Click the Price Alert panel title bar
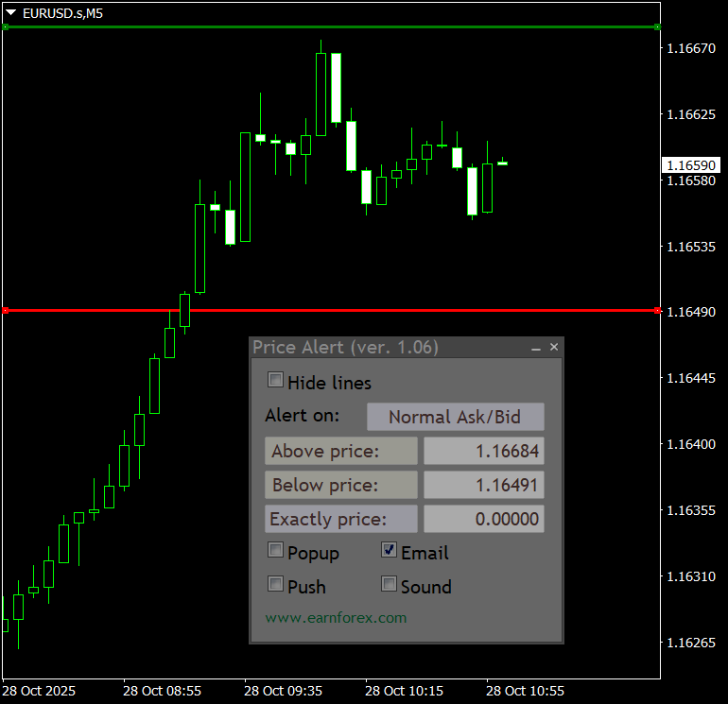This screenshot has width=728, height=704. pos(378,348)
